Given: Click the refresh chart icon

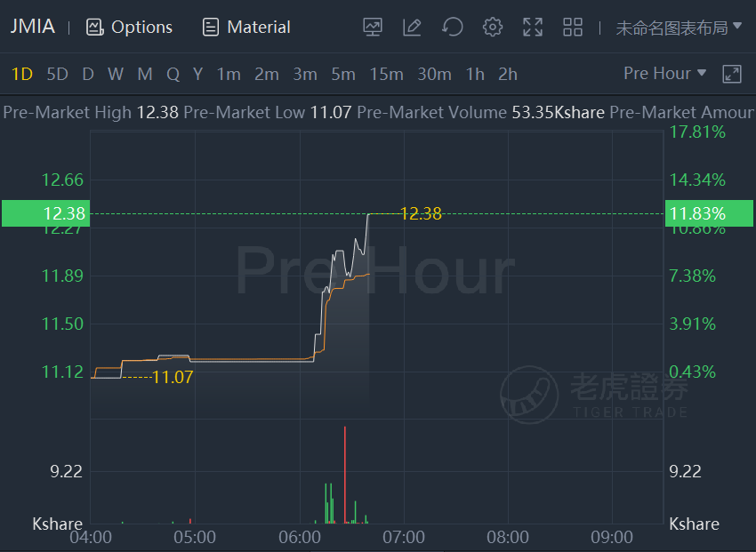Looking at the screenshot, I should 452,27.
